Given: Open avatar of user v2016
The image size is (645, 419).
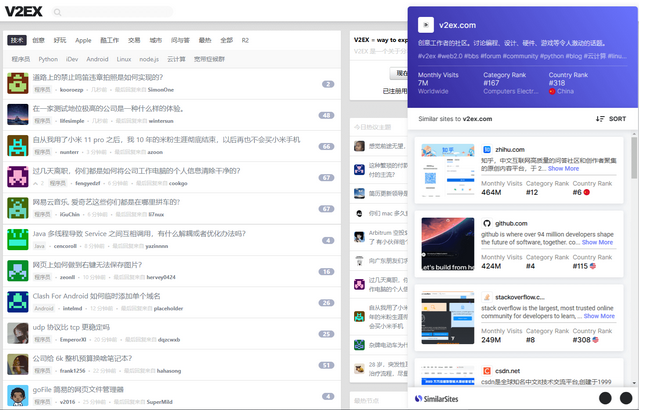Looking at the screenshot, I should tap(18, 396).
